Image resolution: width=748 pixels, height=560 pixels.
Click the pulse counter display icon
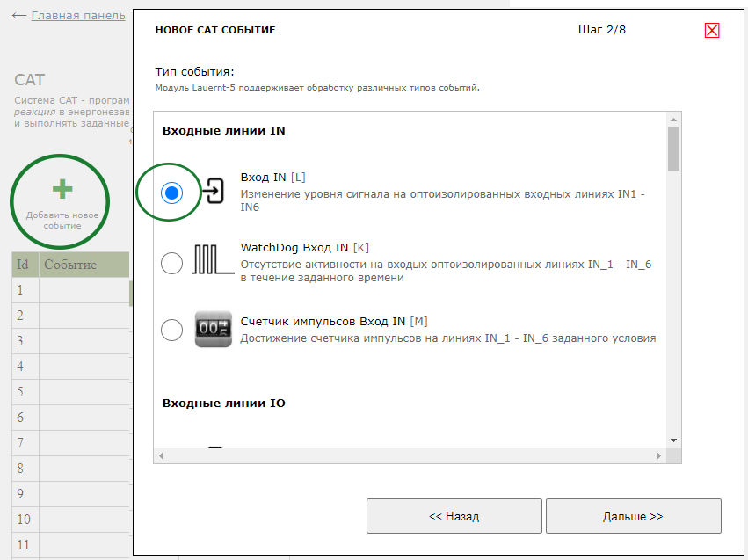click(213, 330)
